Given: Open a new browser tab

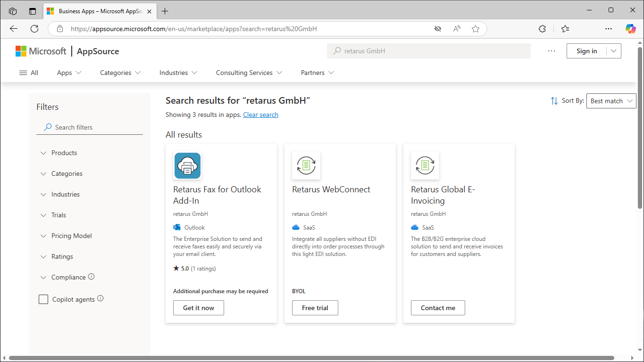Looking at the screenshot, I should pyautogui.click(x=165, y=11).
